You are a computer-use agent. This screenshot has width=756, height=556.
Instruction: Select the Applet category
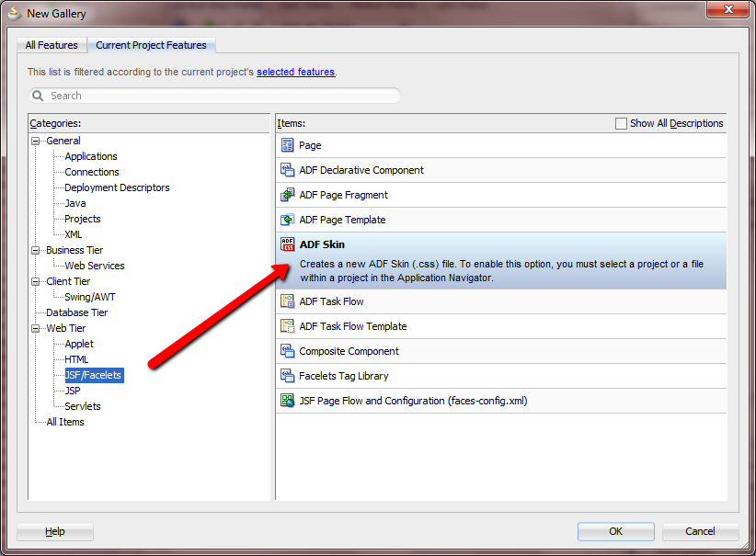click(x=79, y=344)
